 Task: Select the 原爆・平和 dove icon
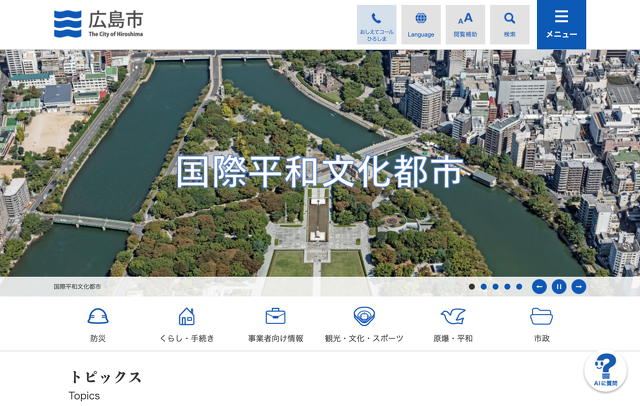(453, 324)
